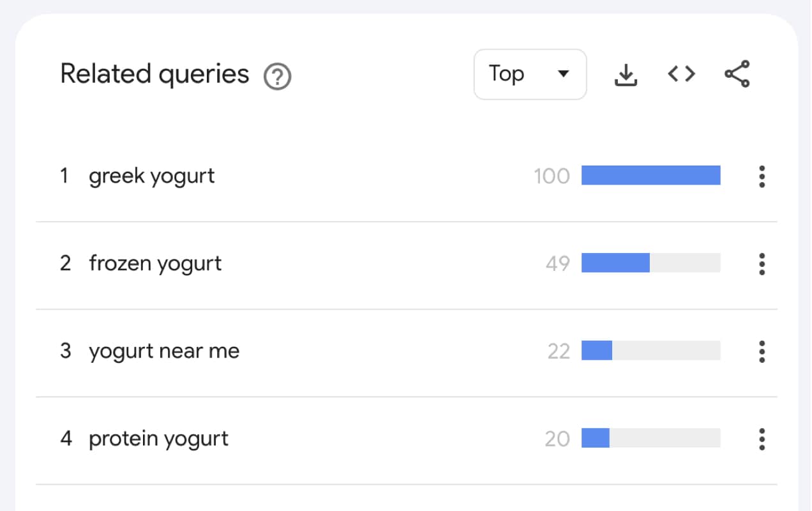Click the score value 100
The height and width of the screenshot is (511, 812).
[x=551, y=177]
